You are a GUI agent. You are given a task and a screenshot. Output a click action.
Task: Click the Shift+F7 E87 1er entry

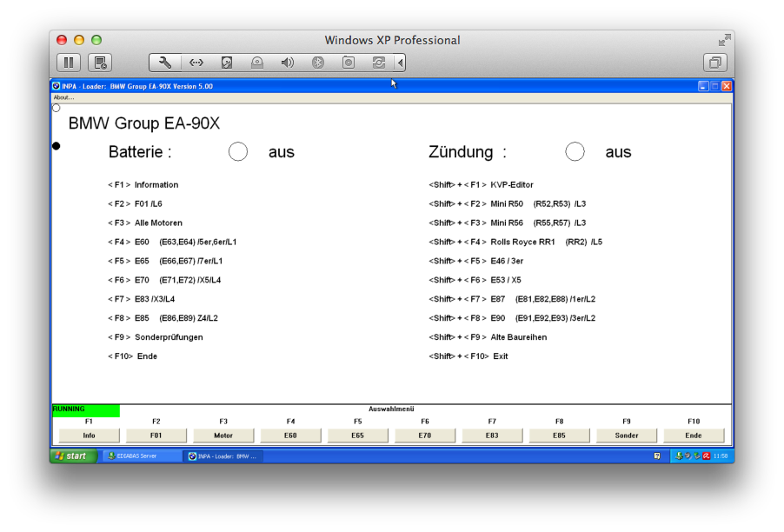tap(512, 299)
